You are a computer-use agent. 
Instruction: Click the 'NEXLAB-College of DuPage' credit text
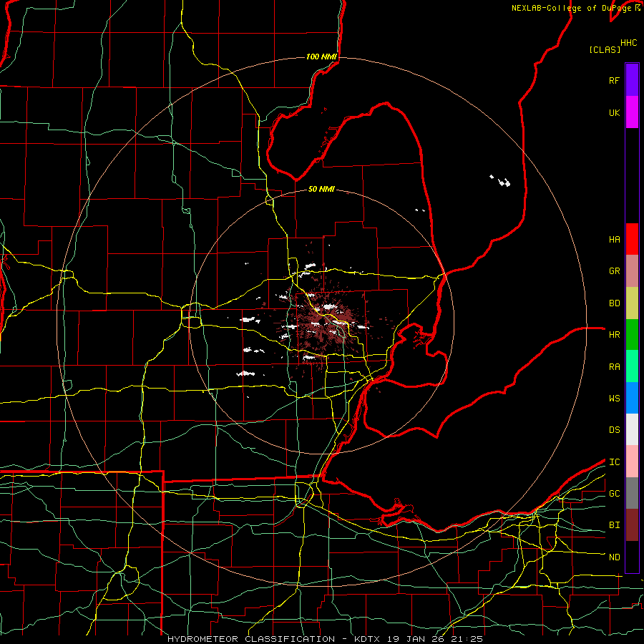point(572,8)
